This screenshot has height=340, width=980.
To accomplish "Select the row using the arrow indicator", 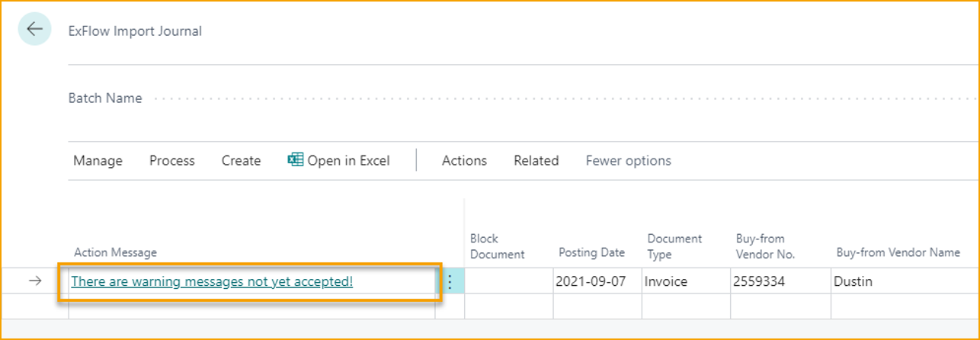I will click(x=35, y=281).
